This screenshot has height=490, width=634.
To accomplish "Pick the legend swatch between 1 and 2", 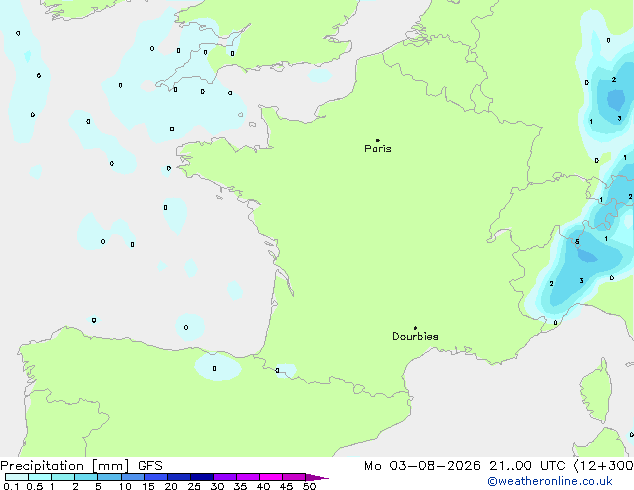I will 63,477.
